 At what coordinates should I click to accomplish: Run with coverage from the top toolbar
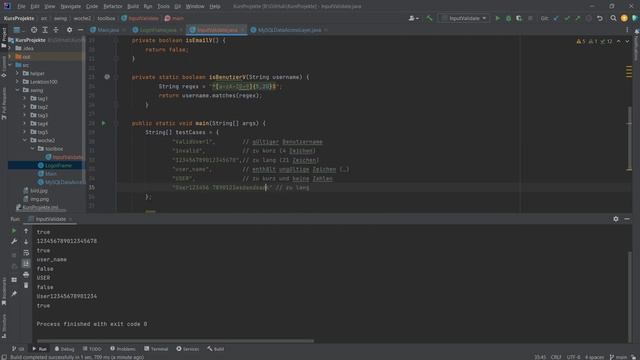(x=519, y=18)
